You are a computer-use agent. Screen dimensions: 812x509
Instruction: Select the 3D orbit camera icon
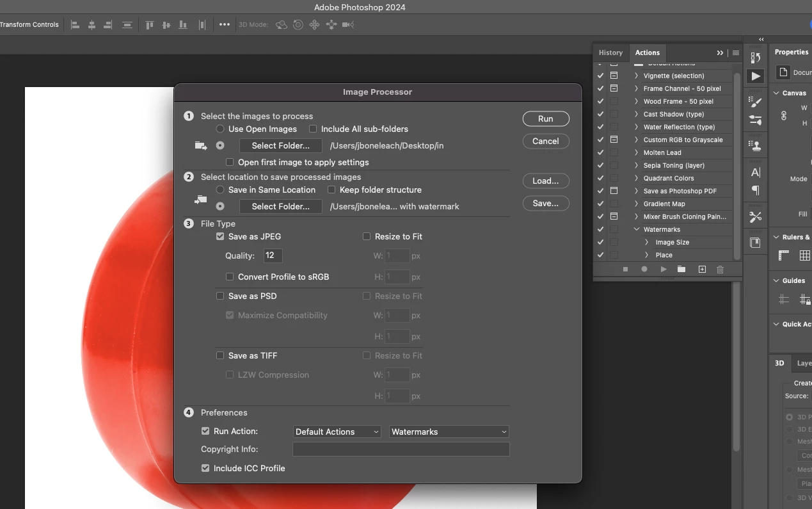point(281,25)
